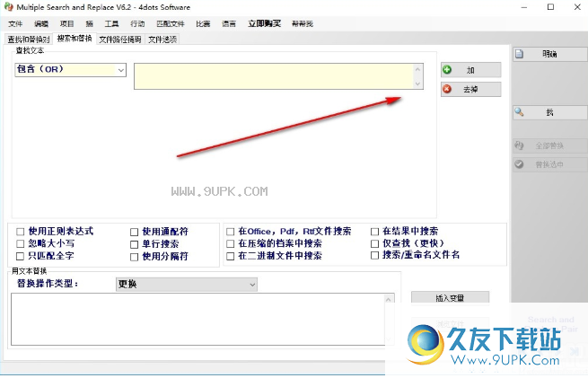Screen dimensions: 588x387
Task: Open the 语言 menu
Action: point(229,24)
